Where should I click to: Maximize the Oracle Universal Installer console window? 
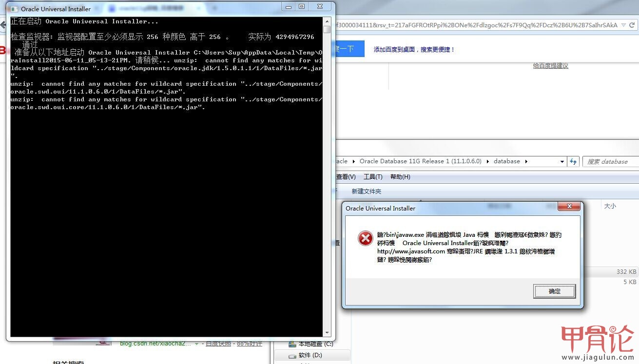302,6
